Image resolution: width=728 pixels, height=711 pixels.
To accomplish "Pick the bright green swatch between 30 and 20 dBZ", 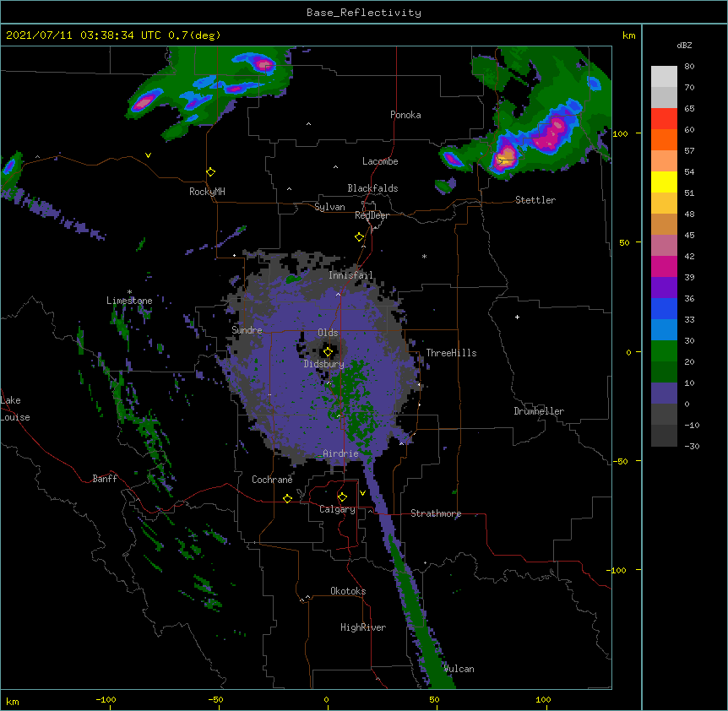I will point(664,351).
